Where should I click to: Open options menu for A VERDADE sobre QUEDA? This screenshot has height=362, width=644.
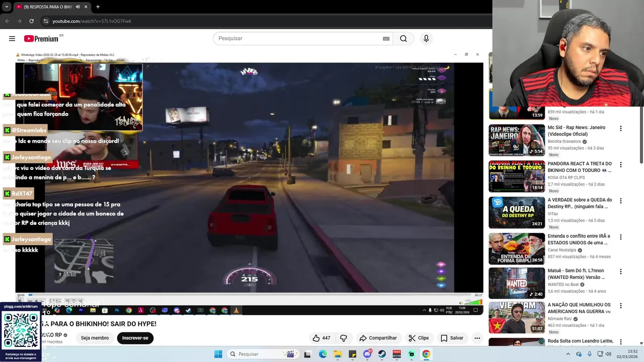pos(620,201)
